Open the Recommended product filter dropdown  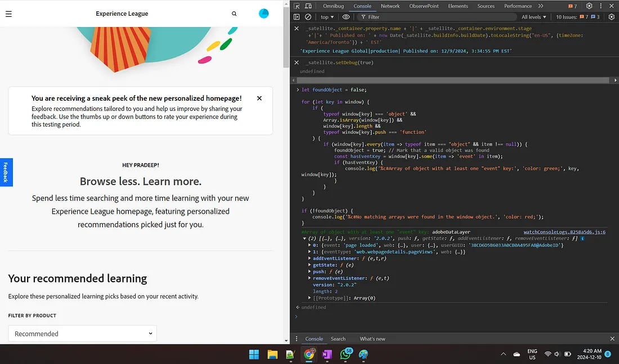tap(83, 334)
